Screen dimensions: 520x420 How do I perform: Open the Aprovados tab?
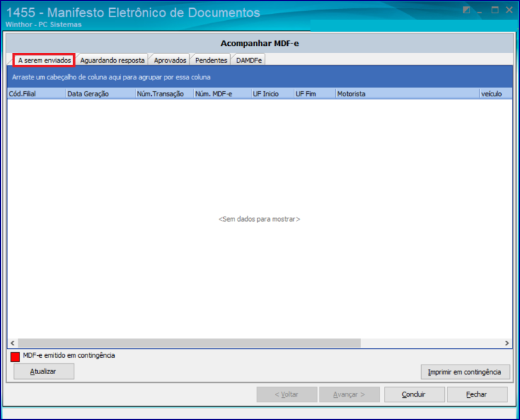[x=170, y=60]
